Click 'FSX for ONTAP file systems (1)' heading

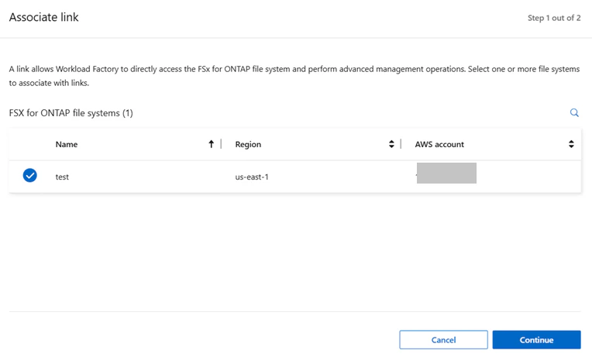pos(71,113)
